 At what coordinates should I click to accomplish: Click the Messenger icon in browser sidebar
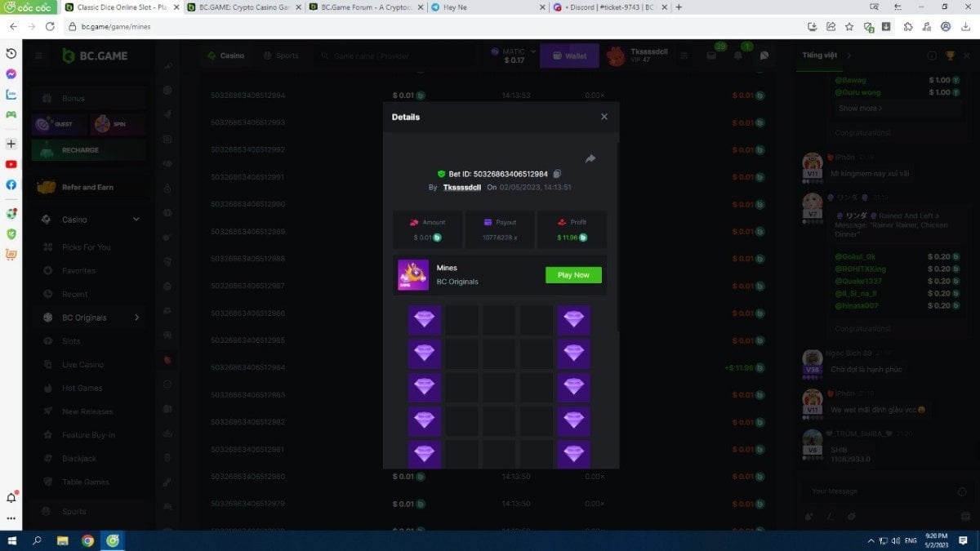(11, 73)
